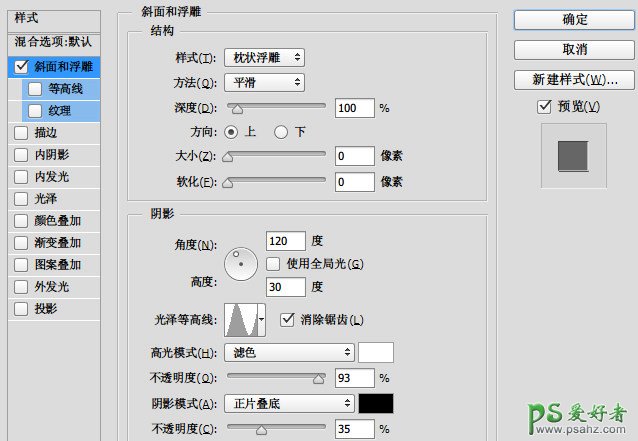The height and width of the screenshot is (441, 638).
Task: Click the 深度 depth value field
Action: 354,108
